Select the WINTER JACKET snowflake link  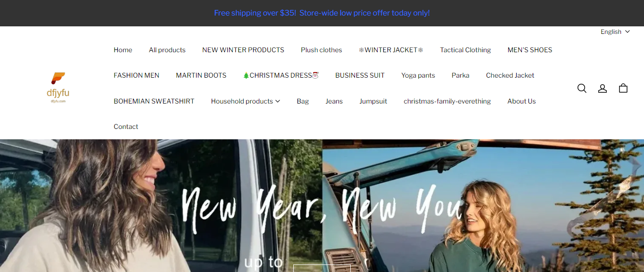(x=391, y=50)
